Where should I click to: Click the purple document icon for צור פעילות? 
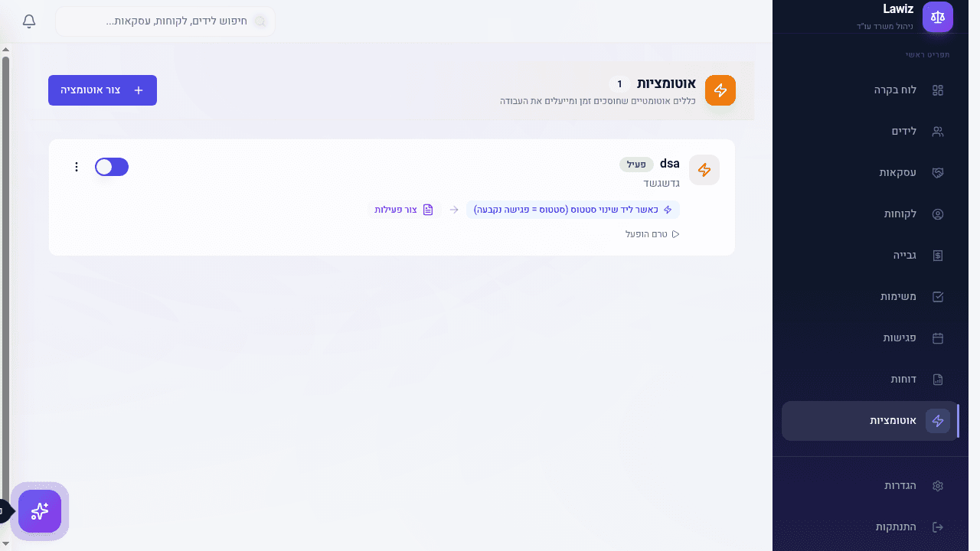tap(428, 210)
